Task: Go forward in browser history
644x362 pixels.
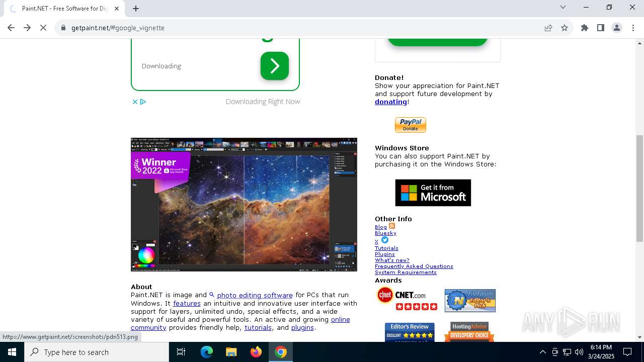Action: (27, 28)
